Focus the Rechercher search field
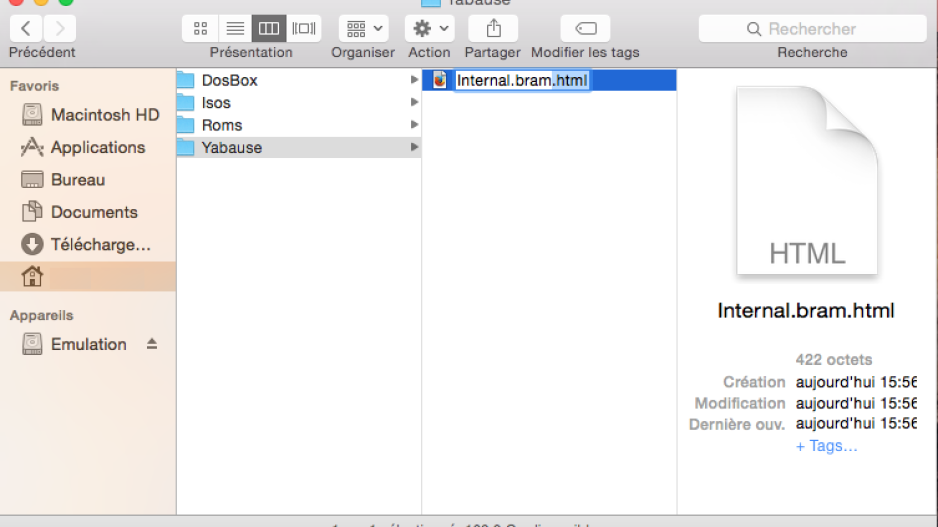This screenshot has height=527, width=938. (812, 28)
